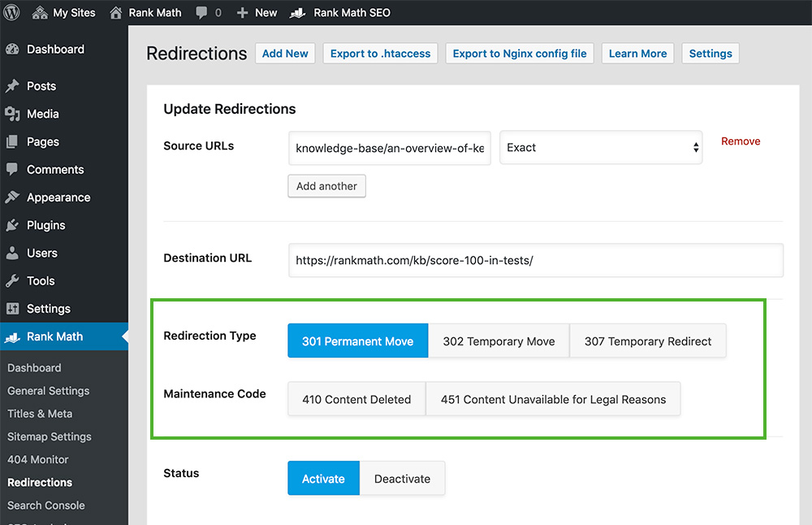Select 302 Temporary Move option
Image resolution: width=812 pixels, height=525 pixels.
499,341
